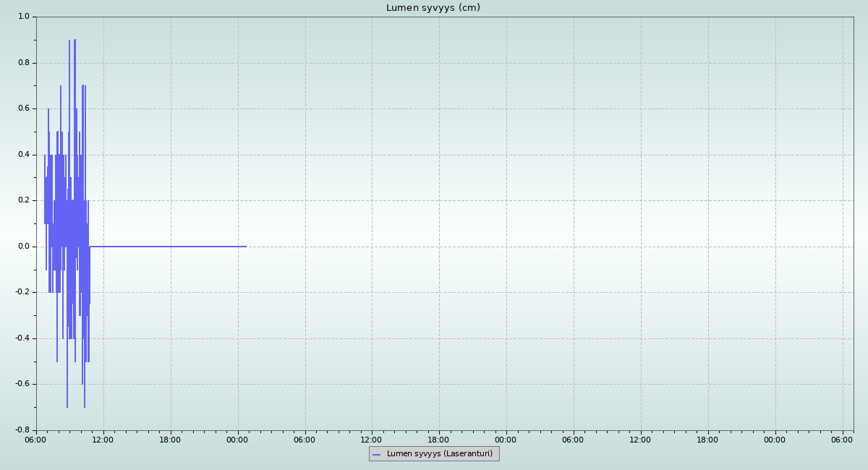This screenshot has height=470, width=868.
Task: Click the -0.4 y-axis tick label
Action: [x=22, y=338]
